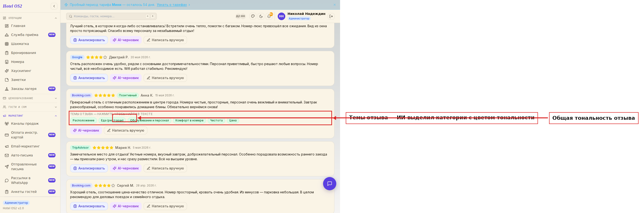The height and width of the screenshot is (213, 644).
Task: Click Booking.com tag on Сергей М.'s review
Action: [x=81, y=186]
